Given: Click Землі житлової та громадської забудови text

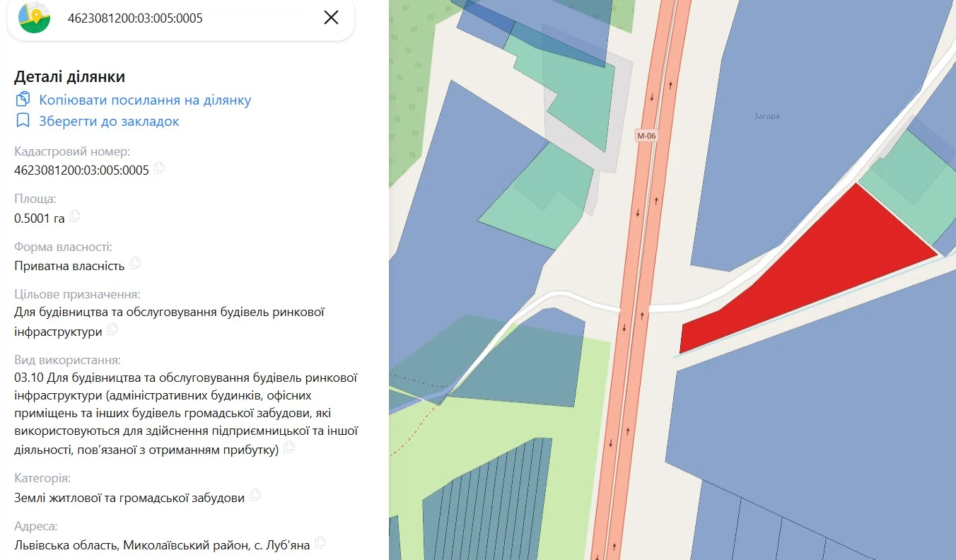Looking at the screenshot, I should (129, 498).
